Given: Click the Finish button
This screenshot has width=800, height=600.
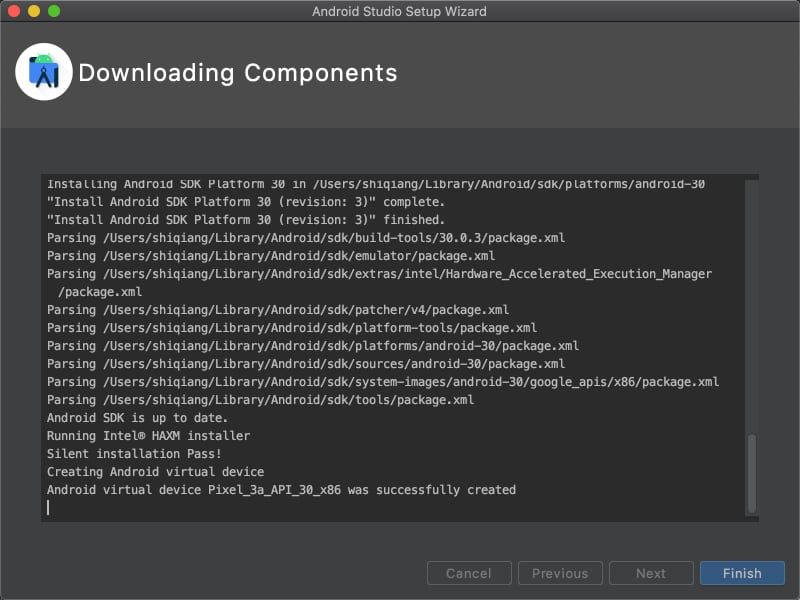Looking at the screenshot, I should point(742,573).
